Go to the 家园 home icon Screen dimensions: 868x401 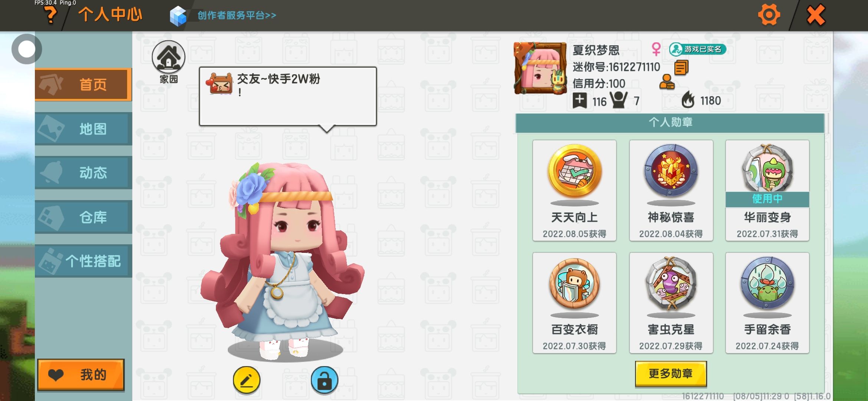click(x=168, y=62)
